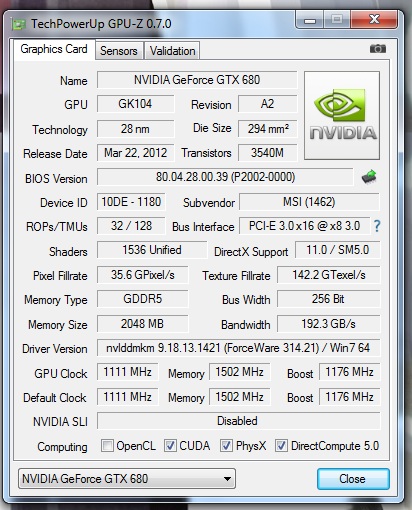The image size is (412, 510).
Task: Click the bus interface question mark
Action: click(x=377, y=226)
